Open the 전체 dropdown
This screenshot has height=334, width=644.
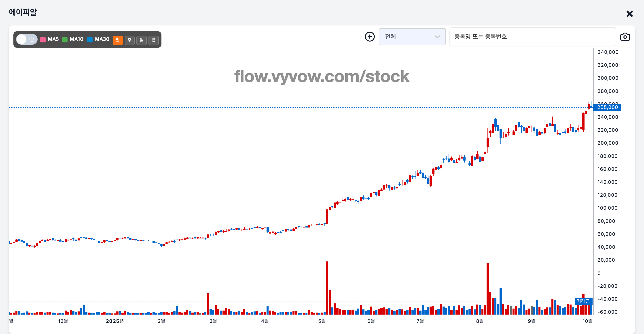click(x=405, y=37)
